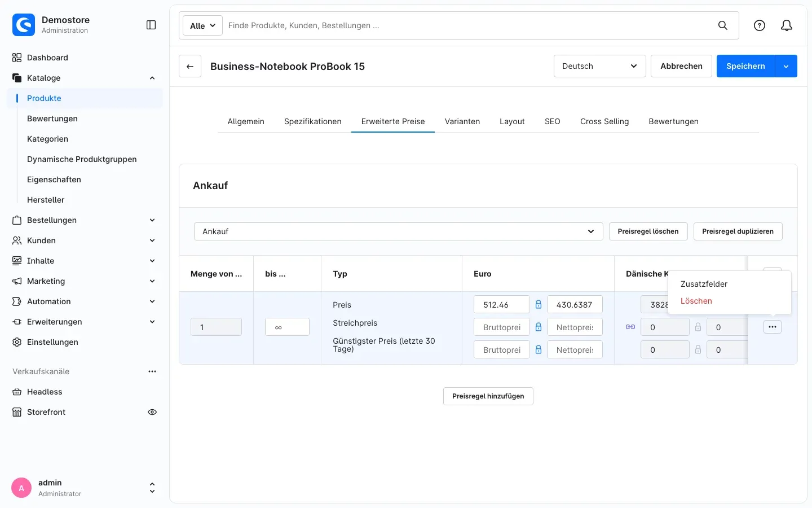Open the Alle search filter dropdown
Screen dimensions: 812x508
pos(202,25)
